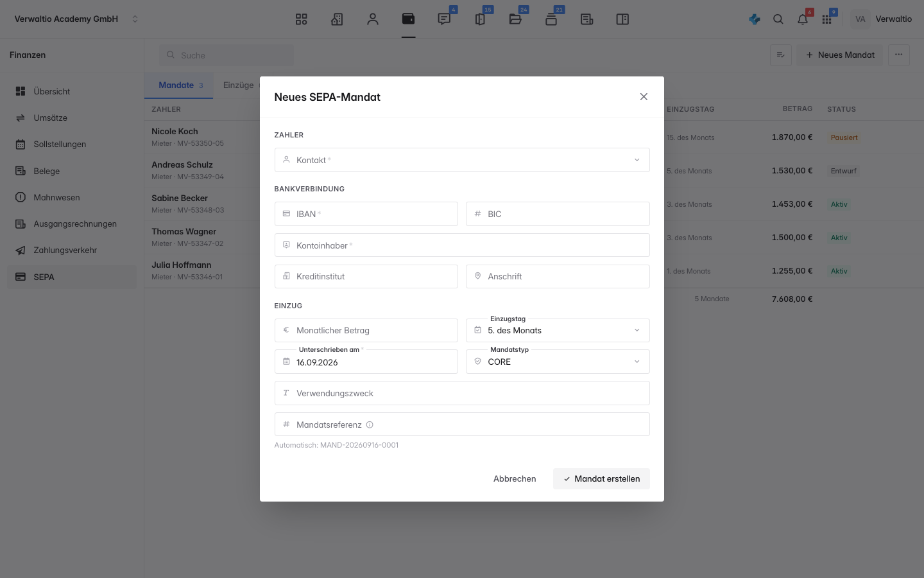This screenshot has height=578, width=924.
Task: Click the Kontoinhaber input field
Action: (x=462, y=245)
